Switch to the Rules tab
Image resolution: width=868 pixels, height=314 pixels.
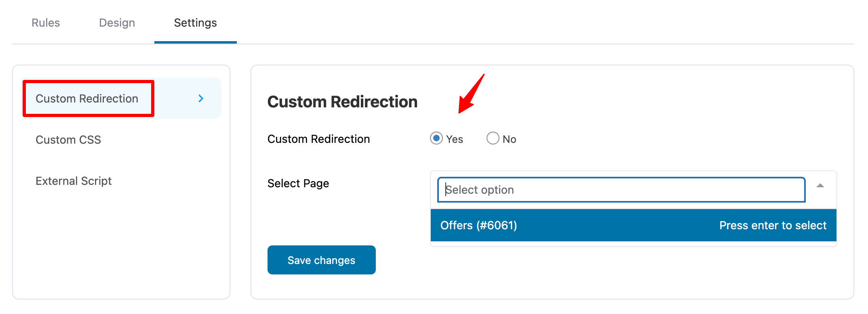click(46, 23)
